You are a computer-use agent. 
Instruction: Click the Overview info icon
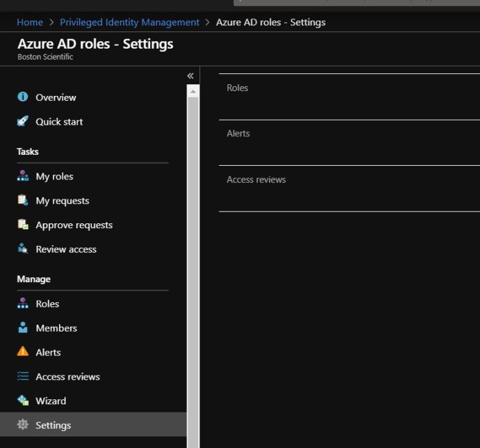[x=23, y=97]
